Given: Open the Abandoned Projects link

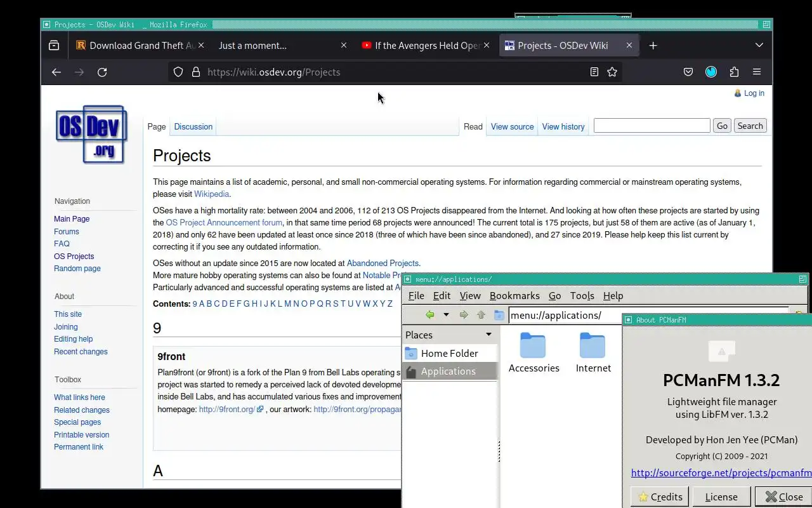Looking at the screenshot, I should pyautogui.click(x=383, y=264).
